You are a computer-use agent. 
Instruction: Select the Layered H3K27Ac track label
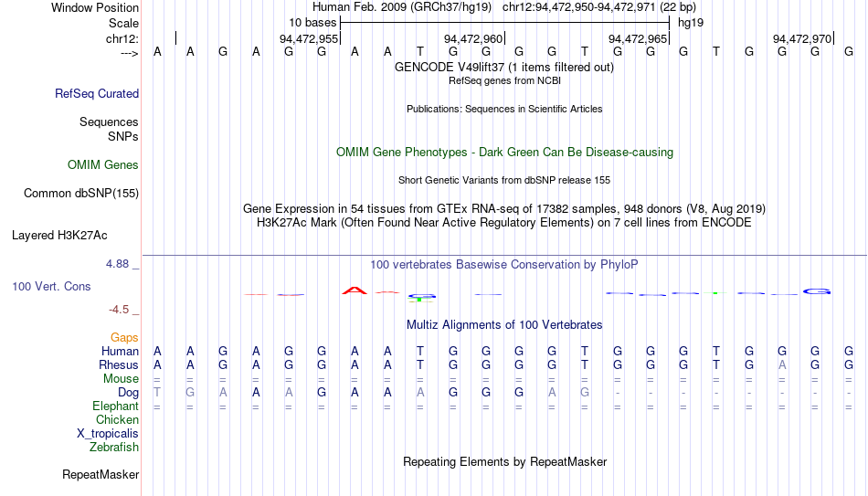pyautogui.click(x=59, y=236)
